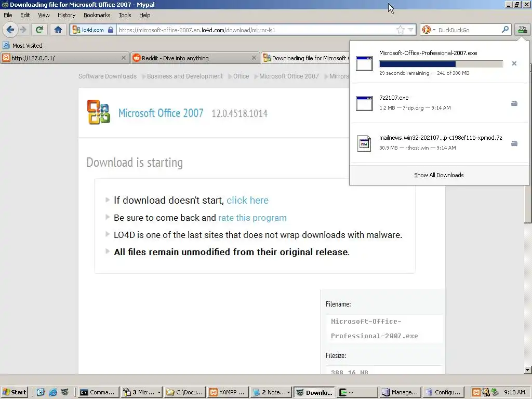The height and width of the screenshot is (399, 532).
Task: Switch to Command Prompt taskbar button
Action: pos(98,392)
